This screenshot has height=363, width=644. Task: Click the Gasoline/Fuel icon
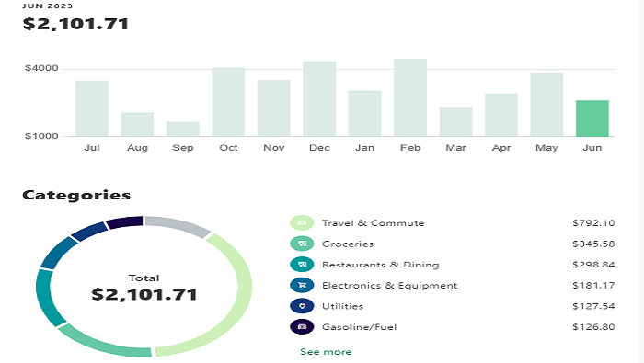(x=302, y=327)
